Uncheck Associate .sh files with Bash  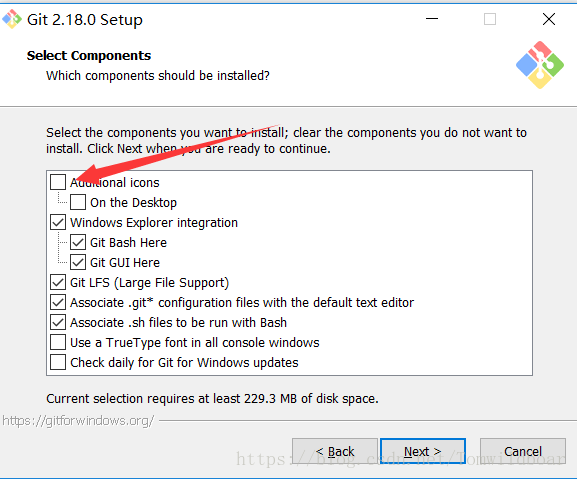[x=58, y=322]
